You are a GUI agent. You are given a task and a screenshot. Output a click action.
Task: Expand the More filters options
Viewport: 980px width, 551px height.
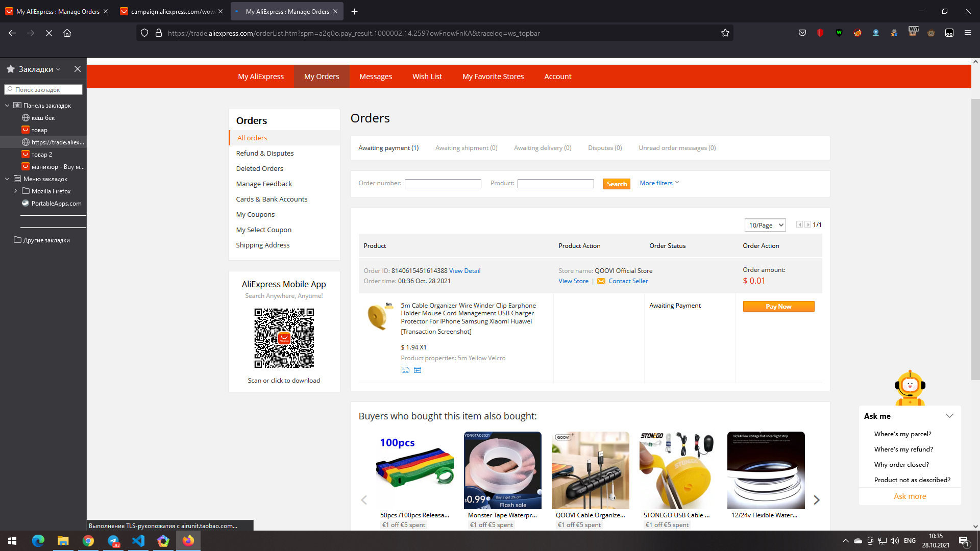coord(659,183)
